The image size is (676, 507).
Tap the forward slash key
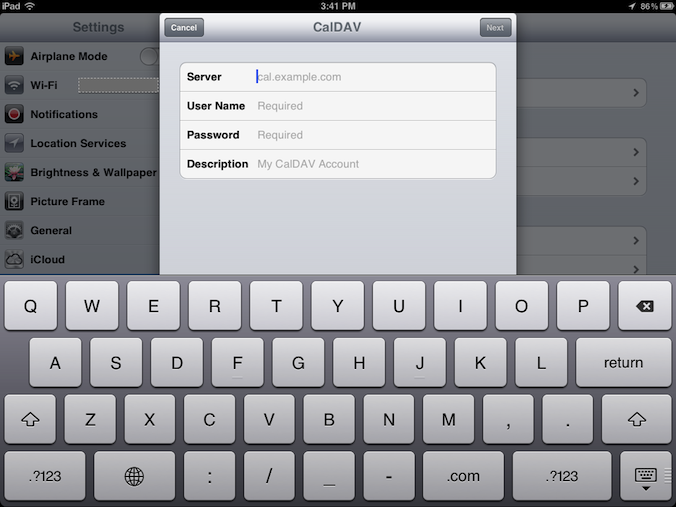[x=269, y=476]
